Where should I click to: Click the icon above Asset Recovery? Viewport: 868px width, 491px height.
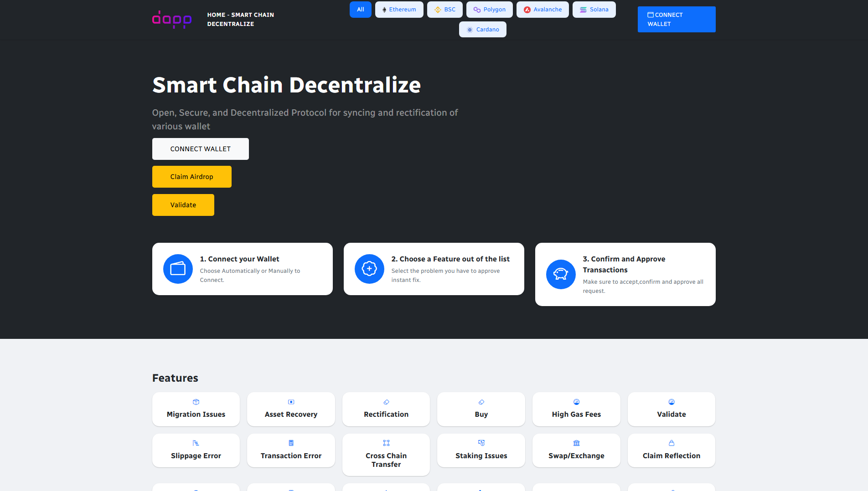coord(291,402)
